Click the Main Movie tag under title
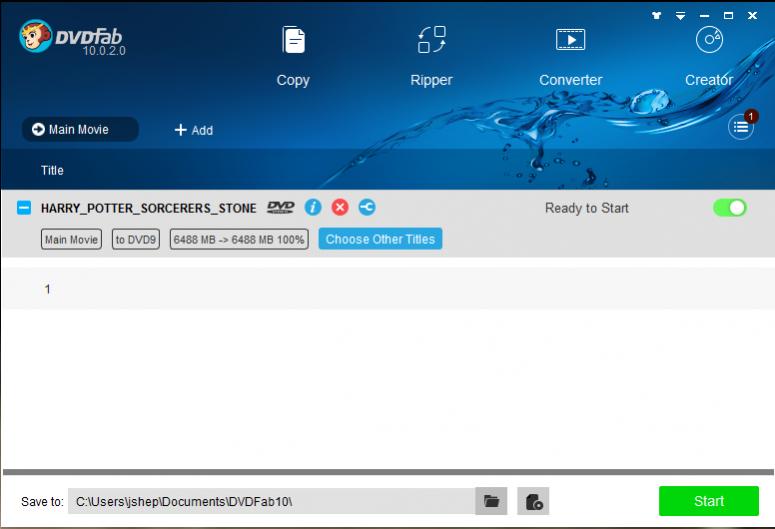The width and height of the screenshot is (775, 529). point(71,240)
